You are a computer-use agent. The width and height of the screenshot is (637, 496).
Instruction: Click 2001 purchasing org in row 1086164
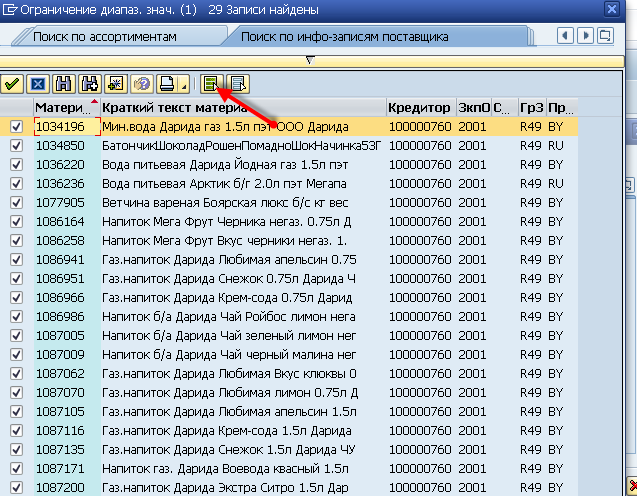[x=472, y=221]
